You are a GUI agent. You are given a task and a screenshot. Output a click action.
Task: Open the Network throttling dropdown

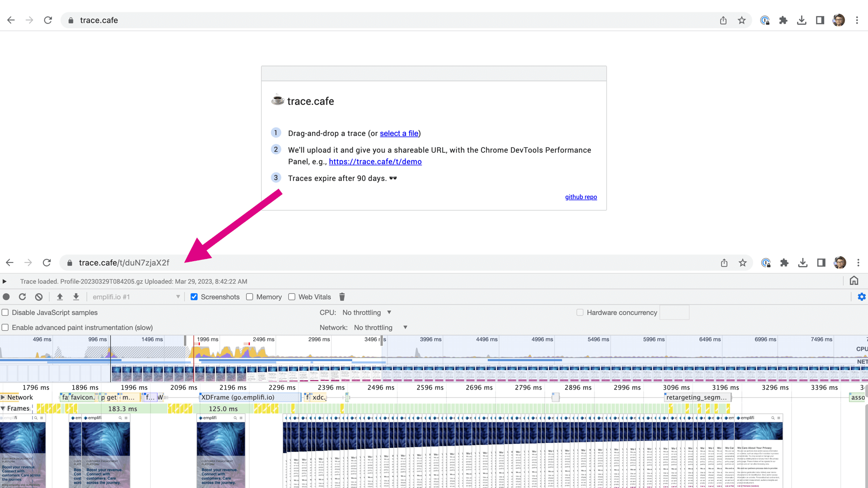379,327
